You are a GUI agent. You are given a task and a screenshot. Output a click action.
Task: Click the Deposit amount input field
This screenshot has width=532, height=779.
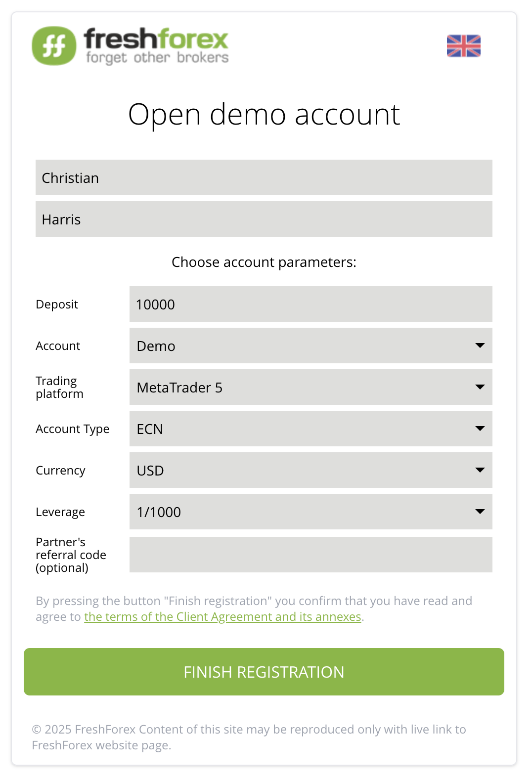(310, 304)
